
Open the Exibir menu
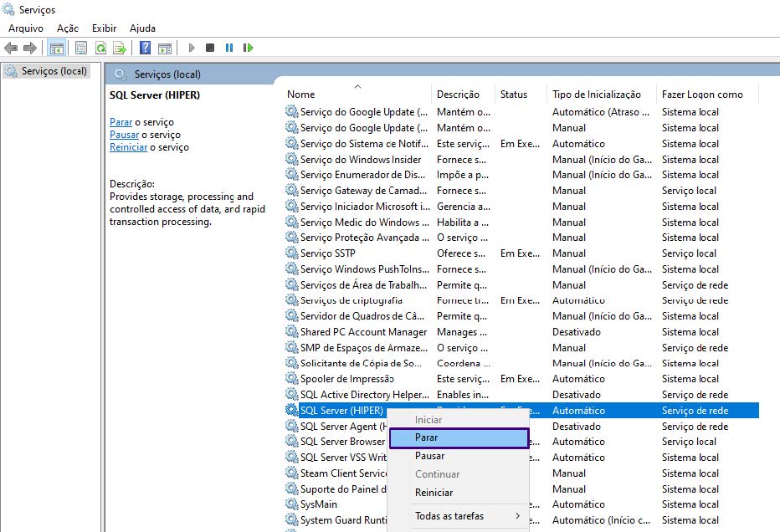[x=105, y=28]
